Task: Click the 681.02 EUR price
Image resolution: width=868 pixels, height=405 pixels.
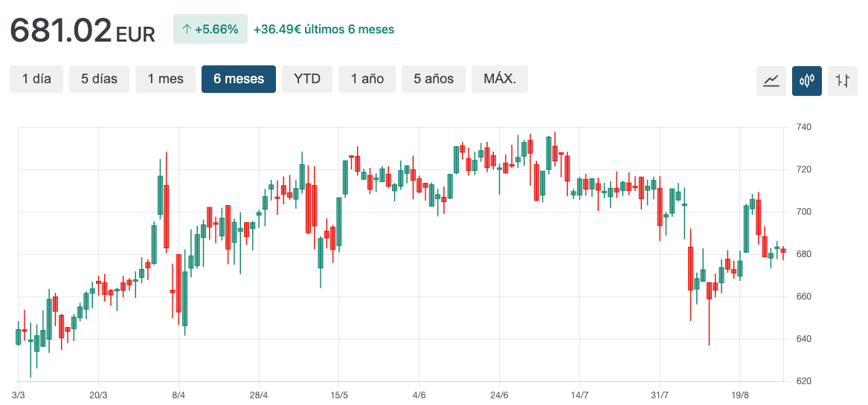Action: 82,30
